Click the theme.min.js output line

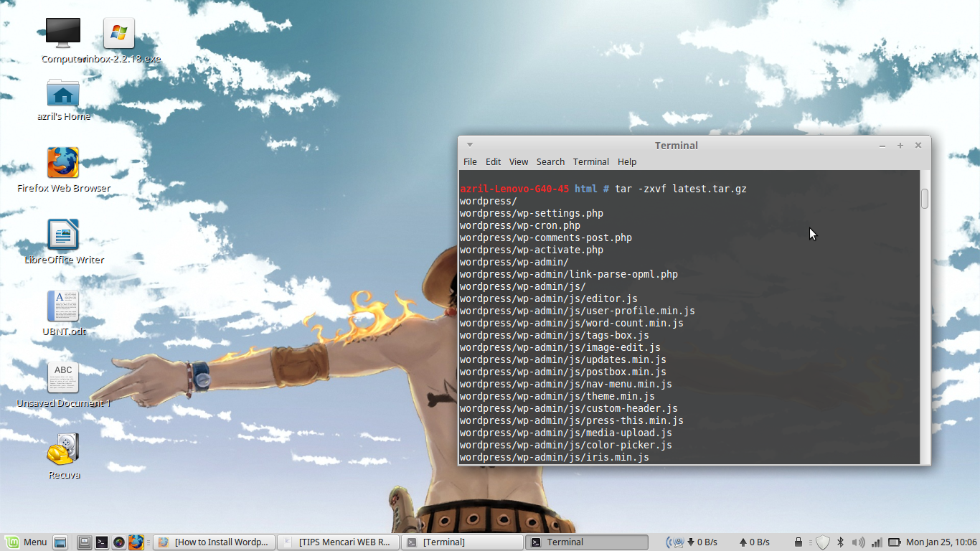point(557,396)
